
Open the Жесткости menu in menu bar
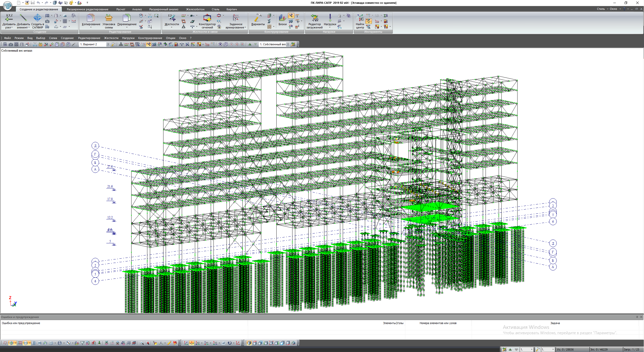click(x=111, y=38)
